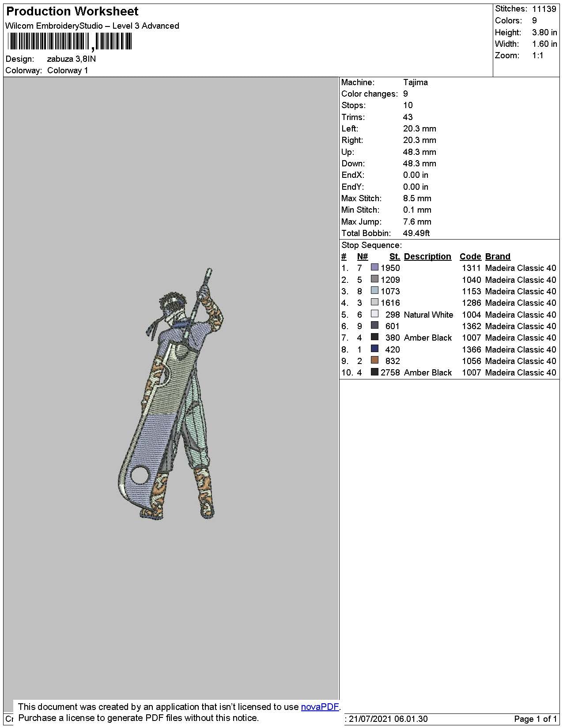Click thread code 1311
The height and width of the screenshot is (728, 563).
472,268
